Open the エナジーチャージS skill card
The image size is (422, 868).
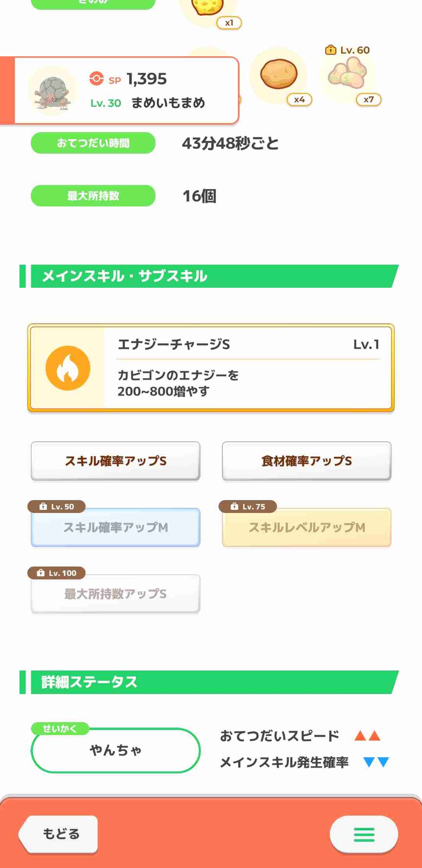[x=211, y=368]
